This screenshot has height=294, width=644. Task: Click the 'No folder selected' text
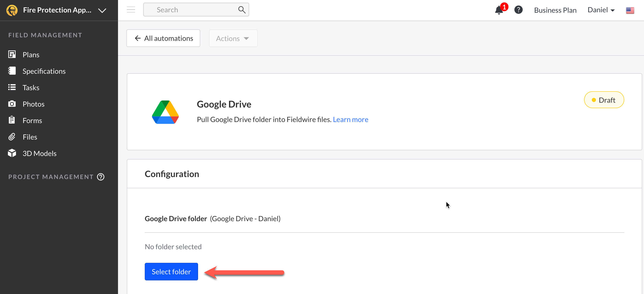173,247
